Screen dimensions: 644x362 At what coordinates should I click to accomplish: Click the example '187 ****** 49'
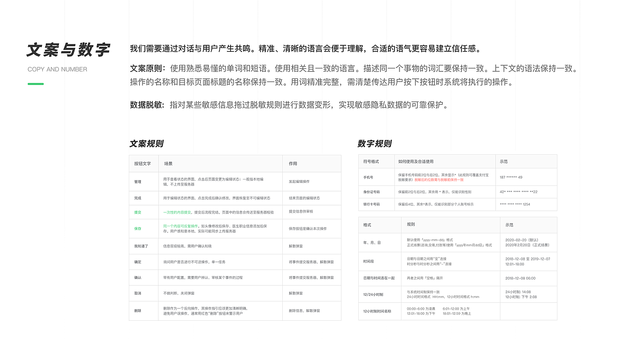(511, 177)
